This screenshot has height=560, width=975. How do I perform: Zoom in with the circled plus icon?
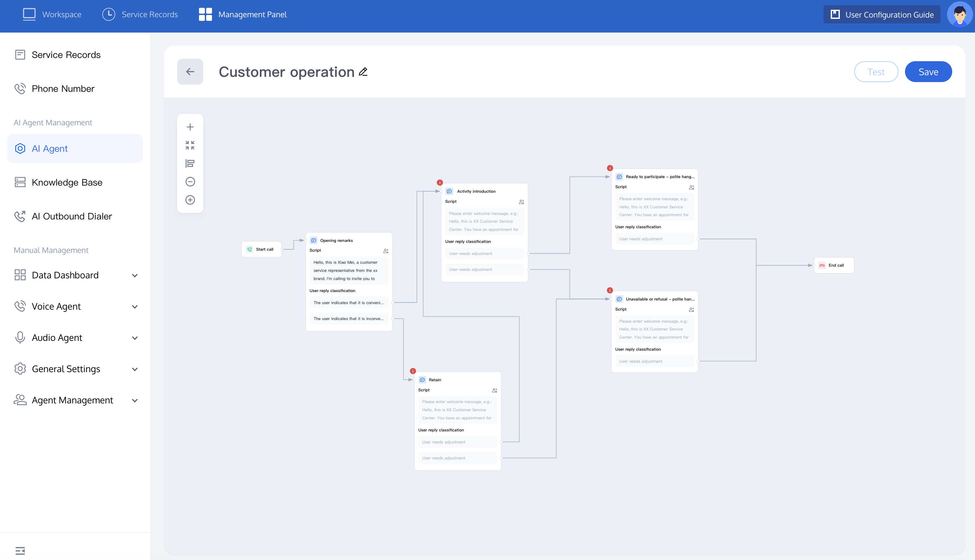(x=190, y=200)
